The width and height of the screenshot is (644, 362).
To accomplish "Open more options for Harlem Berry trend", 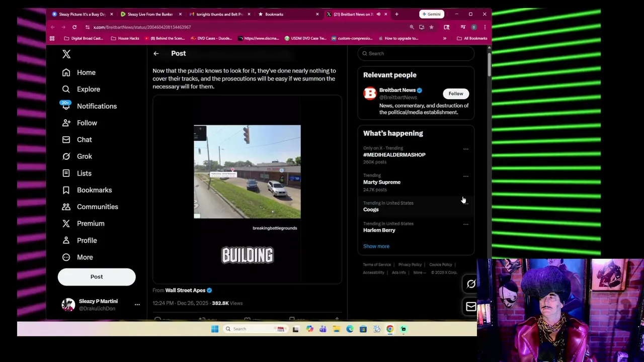I will (465, 224).
